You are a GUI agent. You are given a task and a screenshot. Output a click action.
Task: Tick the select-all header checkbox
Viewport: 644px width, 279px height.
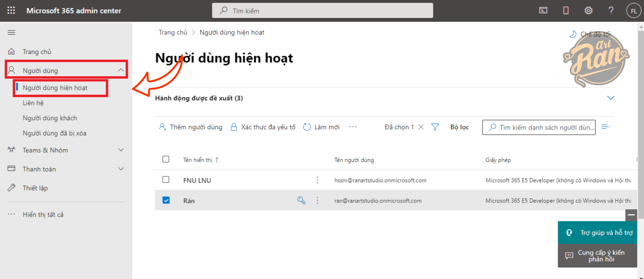(x=166, y=159)
